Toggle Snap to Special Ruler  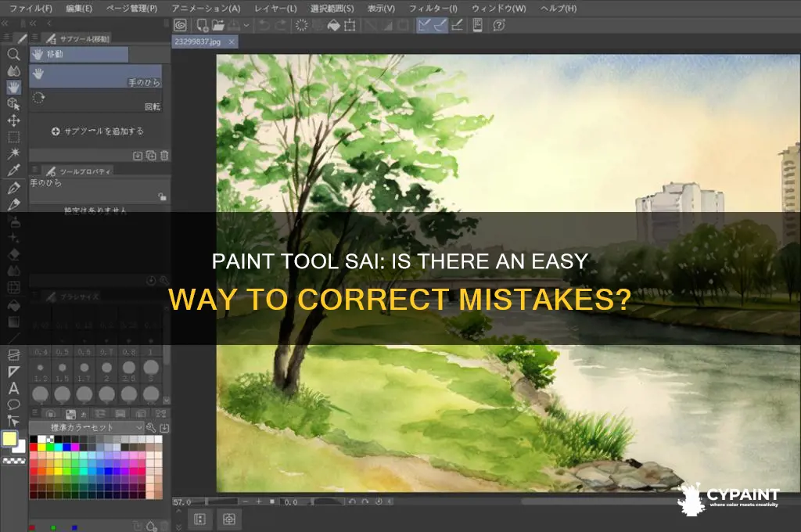[x=440, y=25]
